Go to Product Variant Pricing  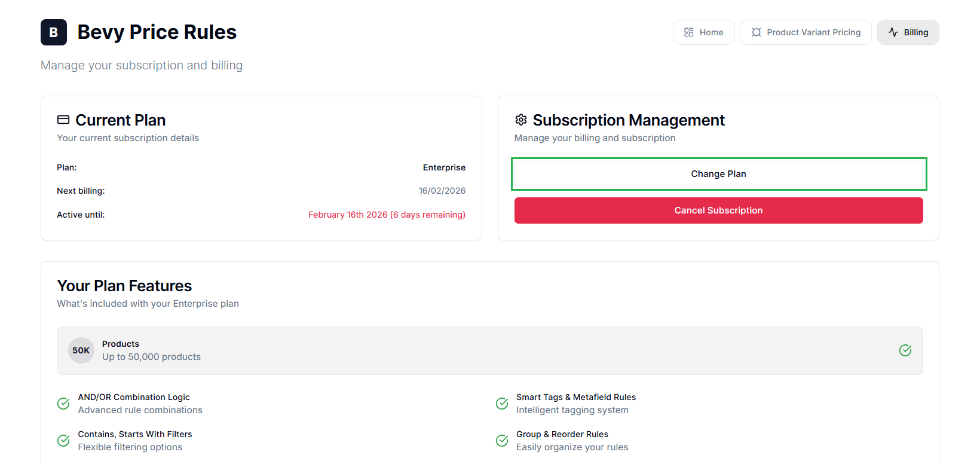pos(806,32)
